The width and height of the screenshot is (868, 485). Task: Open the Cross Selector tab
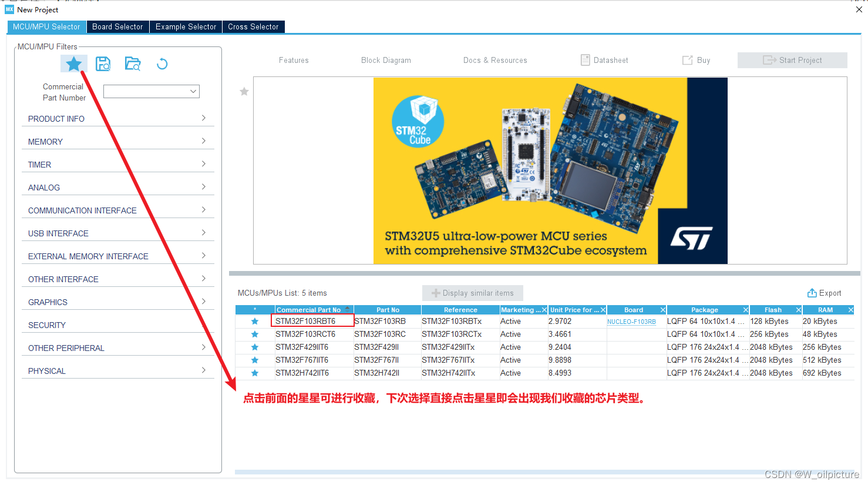tap(253, 26)
